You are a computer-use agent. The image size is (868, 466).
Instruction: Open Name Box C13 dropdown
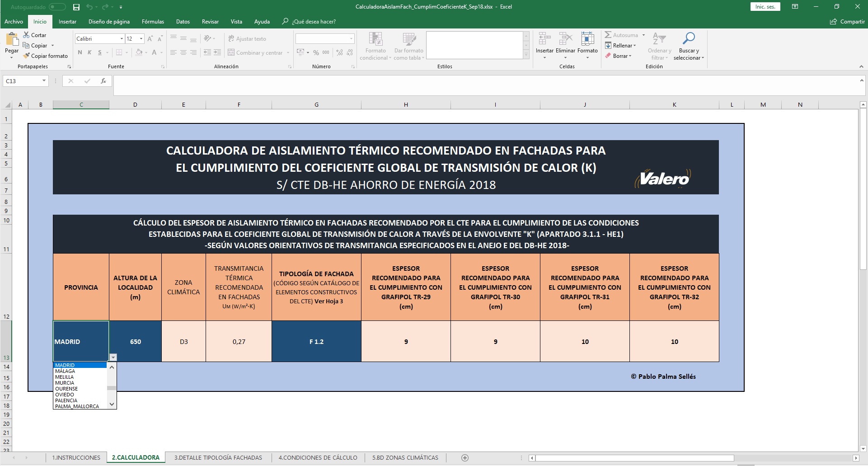click(44, 81)
